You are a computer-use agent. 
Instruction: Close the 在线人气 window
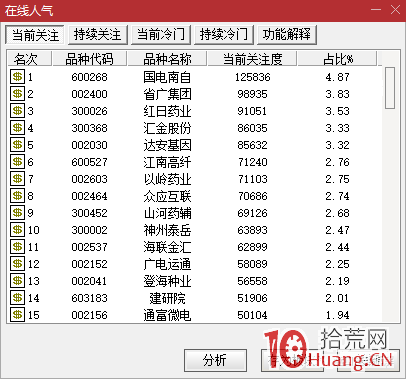(x=395, y=9)
